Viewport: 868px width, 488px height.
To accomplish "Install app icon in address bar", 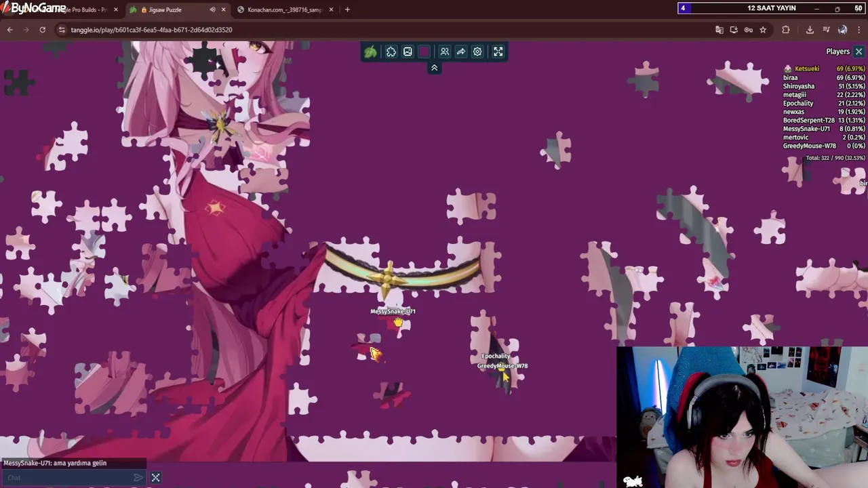I will (x=734, y=30).
